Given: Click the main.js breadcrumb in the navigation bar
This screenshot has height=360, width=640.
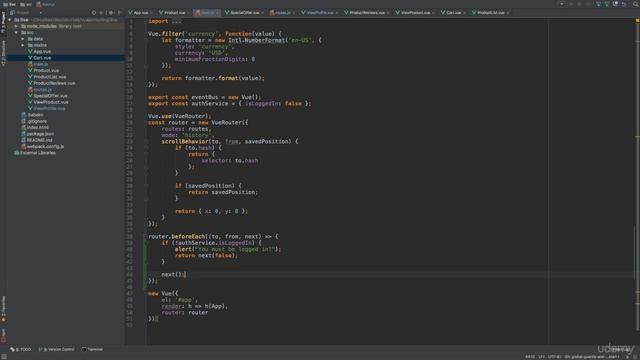Looking at the screenshot, I should pyautogui.click(x=45, y=4).
